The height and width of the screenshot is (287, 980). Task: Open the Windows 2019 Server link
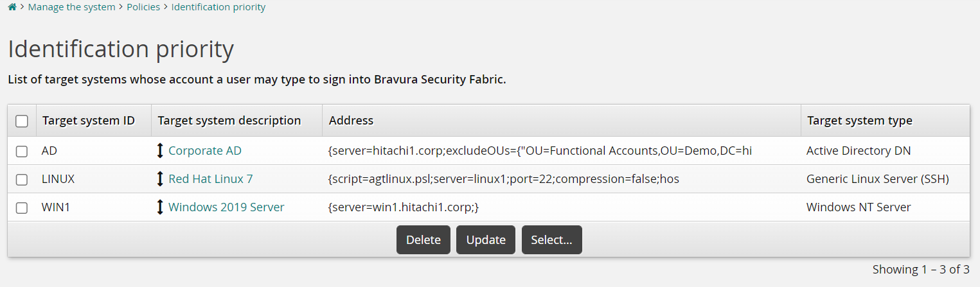pos(226,207)
